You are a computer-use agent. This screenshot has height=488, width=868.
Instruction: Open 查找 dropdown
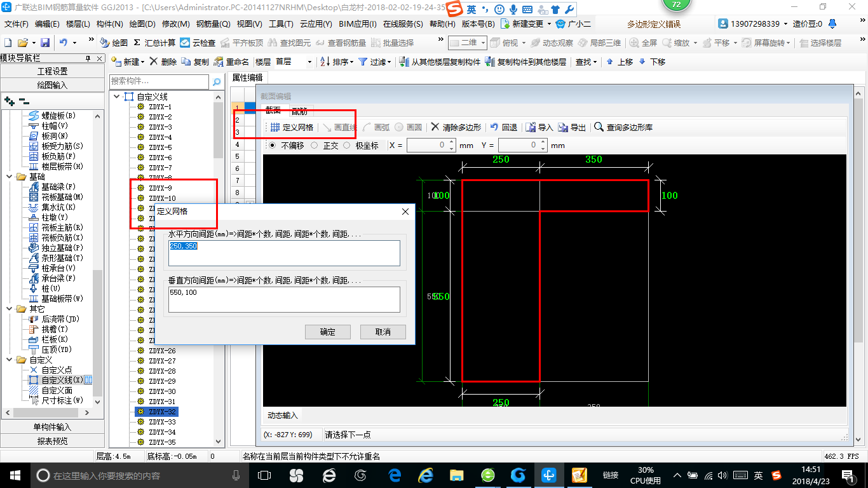coord(586,62)
